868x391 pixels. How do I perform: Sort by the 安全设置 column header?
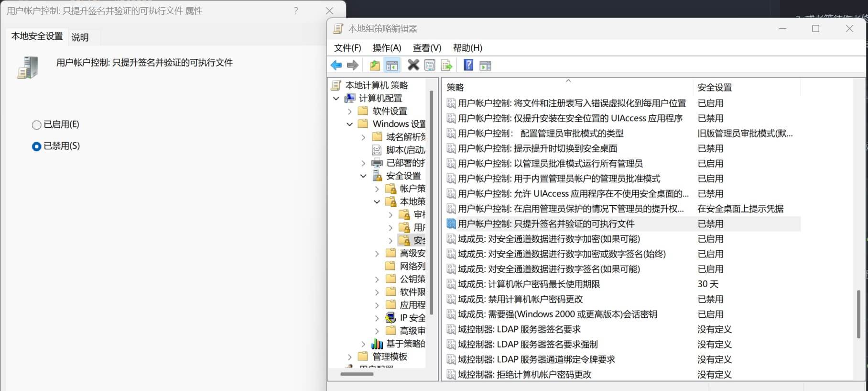[714, 88]
